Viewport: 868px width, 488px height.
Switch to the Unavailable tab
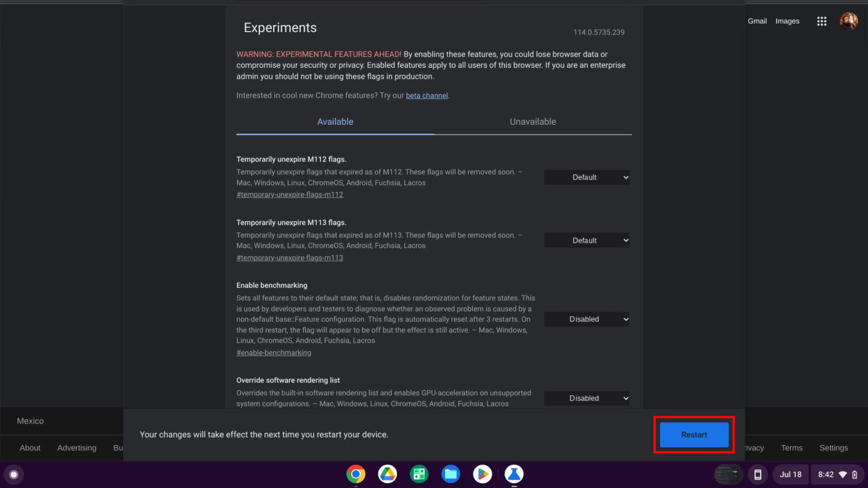[x=533, y=121]
